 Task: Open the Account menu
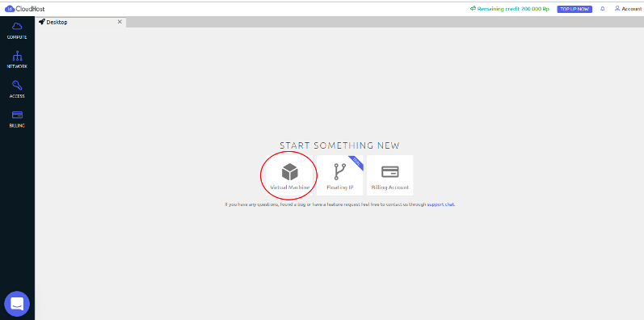(x=628, y=9)
